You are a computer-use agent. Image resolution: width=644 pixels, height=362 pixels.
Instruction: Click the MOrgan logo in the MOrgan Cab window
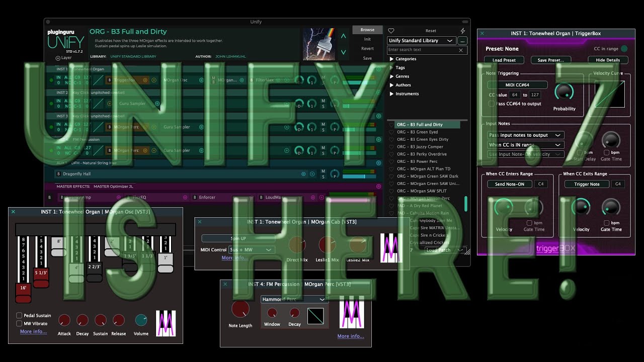(x=391, y=247)
